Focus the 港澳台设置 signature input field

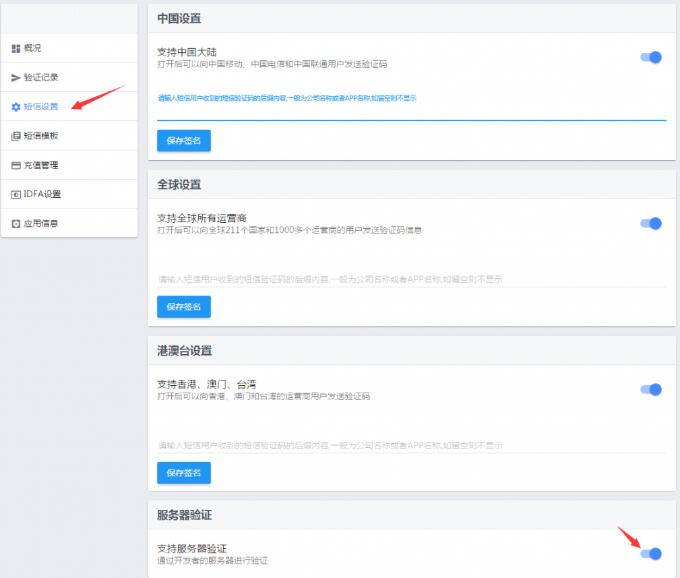click(412, 445)
